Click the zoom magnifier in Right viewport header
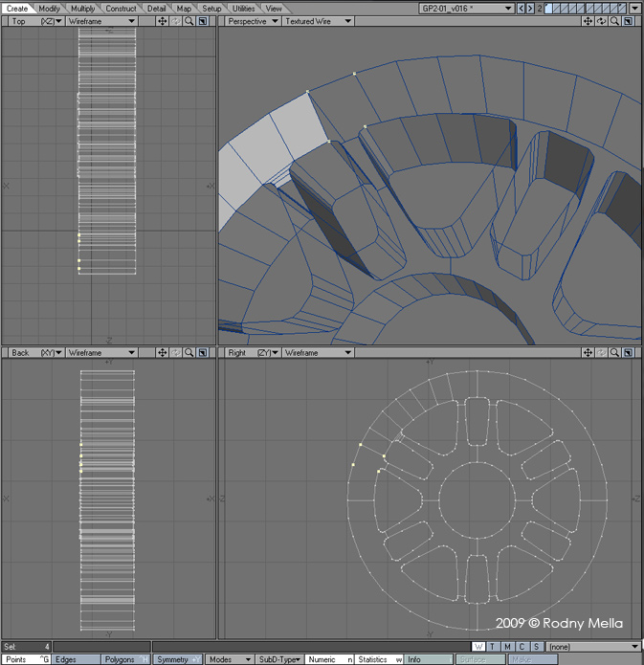644x665 pixels. pyautogui.click(x=614, y=353)
